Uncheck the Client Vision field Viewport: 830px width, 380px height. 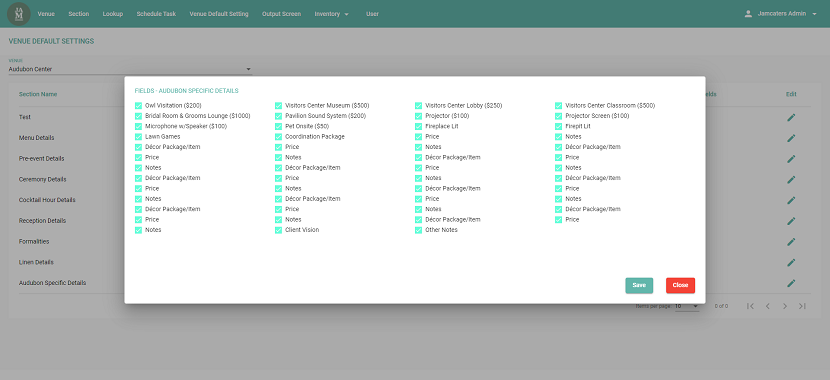click(x=278, y=230)
